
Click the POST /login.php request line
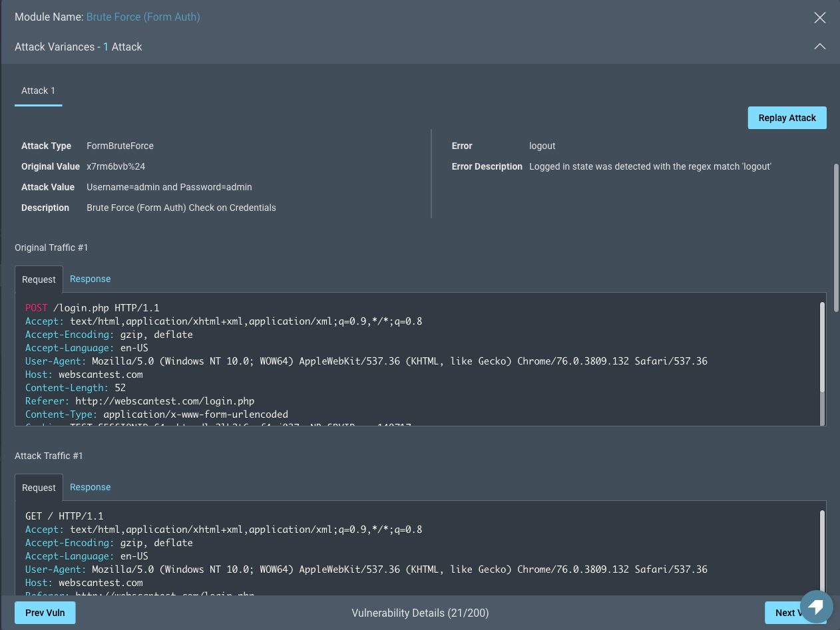click(x=93, y=308)
